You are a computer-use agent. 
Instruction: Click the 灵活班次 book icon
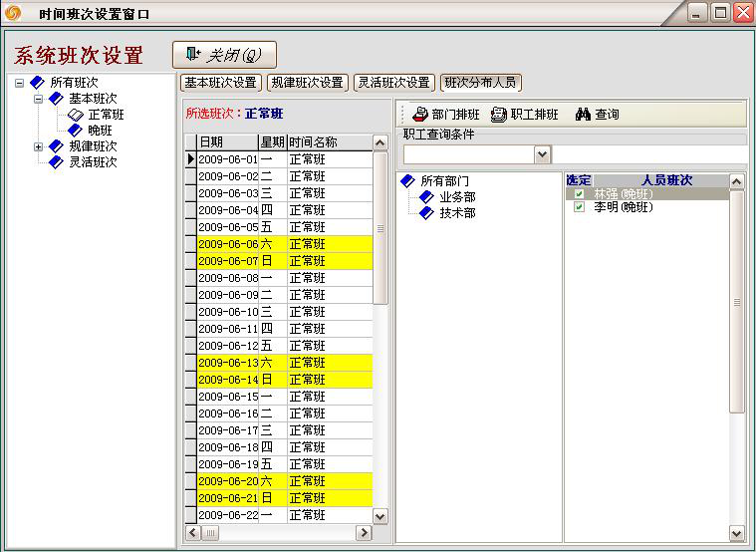pos(57,162)
